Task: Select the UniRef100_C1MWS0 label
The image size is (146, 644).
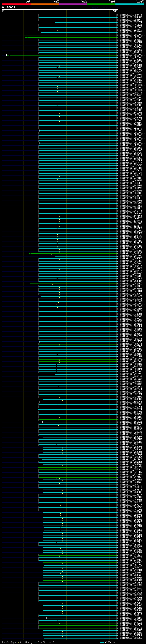Action: pyautogui.click(x=131, y=30)
